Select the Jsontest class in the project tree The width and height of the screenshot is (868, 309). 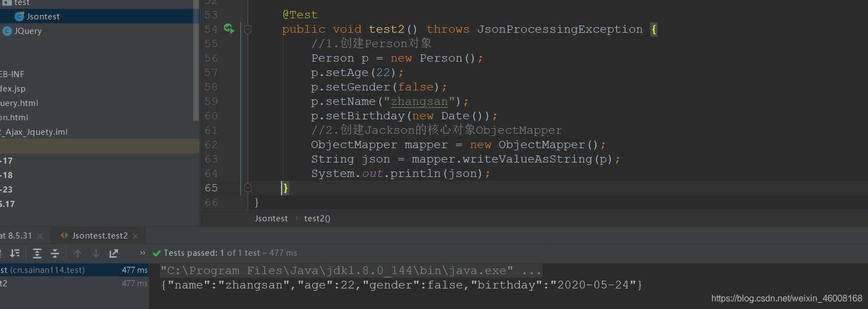coord(43,17)
